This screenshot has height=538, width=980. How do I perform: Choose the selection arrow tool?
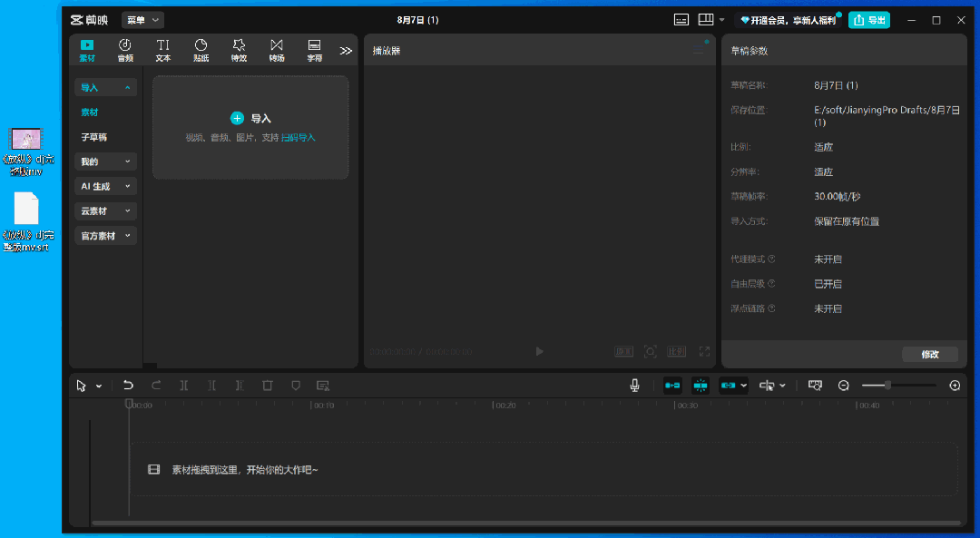click(82, 386)
